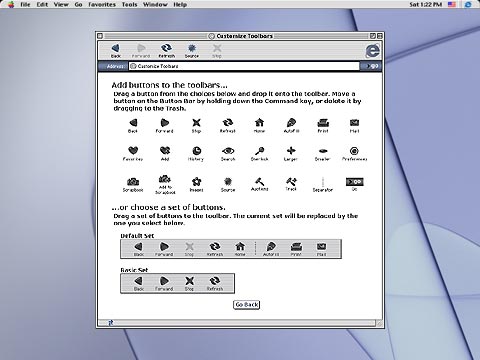Open the Apple menu

(x=11, y=4)
